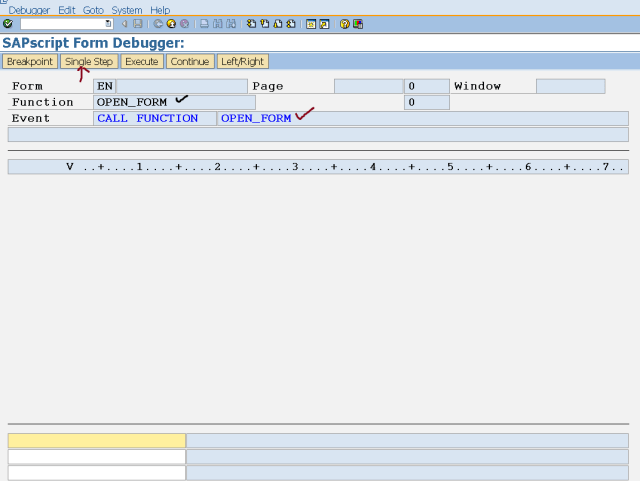Click the yellow Exit icon
The height and width of the screenshot is (481, 640).
point(171,23)
